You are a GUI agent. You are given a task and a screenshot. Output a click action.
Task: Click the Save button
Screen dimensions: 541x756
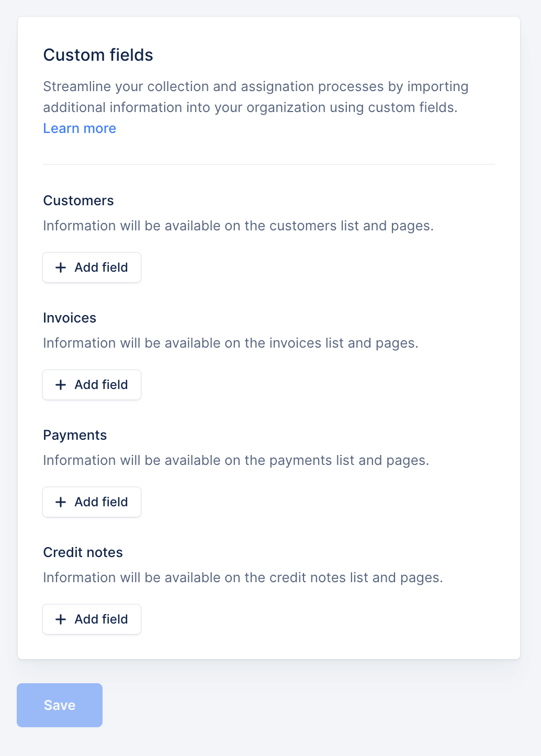pos(60,705)
